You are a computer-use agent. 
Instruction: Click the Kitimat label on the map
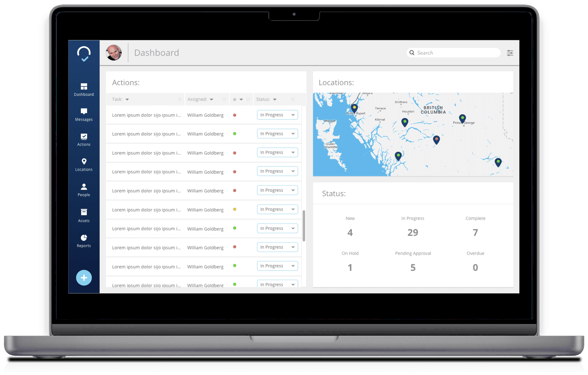click(380, 119)
